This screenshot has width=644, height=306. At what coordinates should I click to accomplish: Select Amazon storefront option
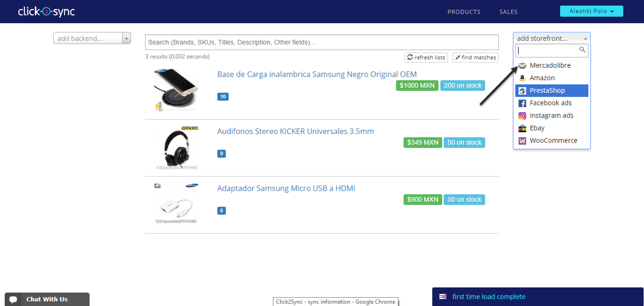552,78
